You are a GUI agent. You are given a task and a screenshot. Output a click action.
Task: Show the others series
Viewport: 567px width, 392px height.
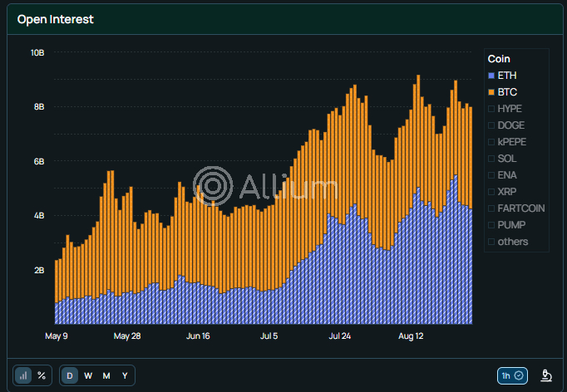tap(491, 242)
